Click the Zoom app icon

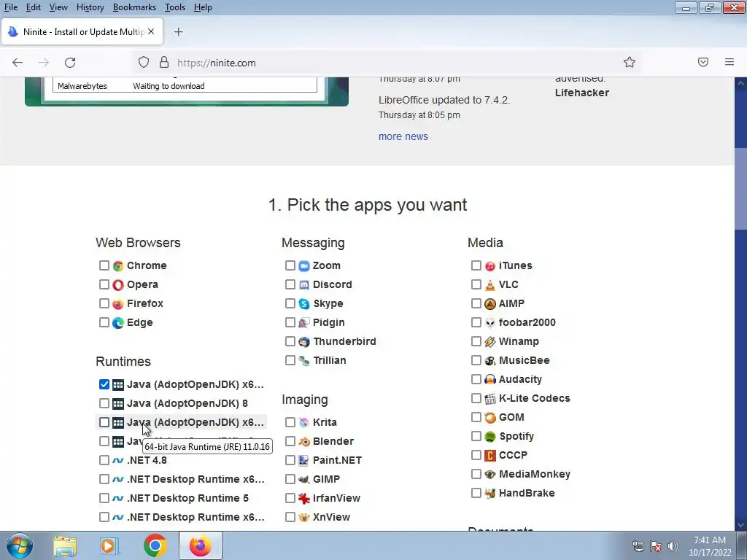[x=304, y=265]
